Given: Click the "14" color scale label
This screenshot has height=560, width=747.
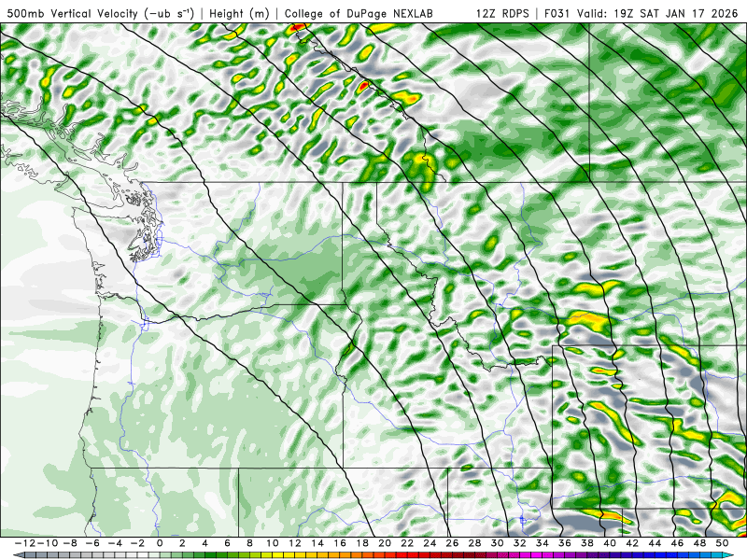Looking at the screenshot, I should [317, 543].
